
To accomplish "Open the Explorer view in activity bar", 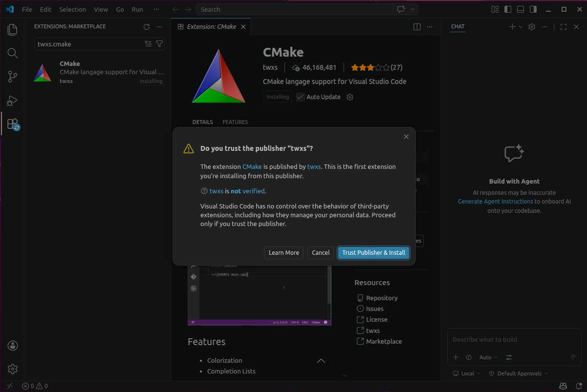I will pyautogui.click(x=13, y=30).
